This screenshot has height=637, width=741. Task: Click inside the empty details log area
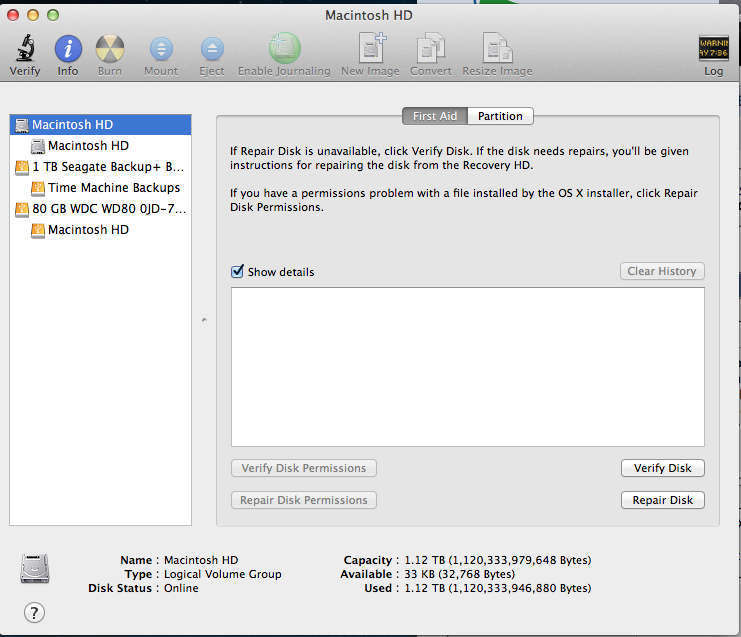pos(468,367)
